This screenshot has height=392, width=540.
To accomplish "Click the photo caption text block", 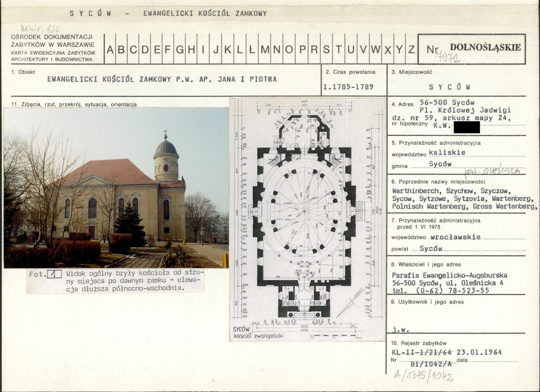I will 134,281.
